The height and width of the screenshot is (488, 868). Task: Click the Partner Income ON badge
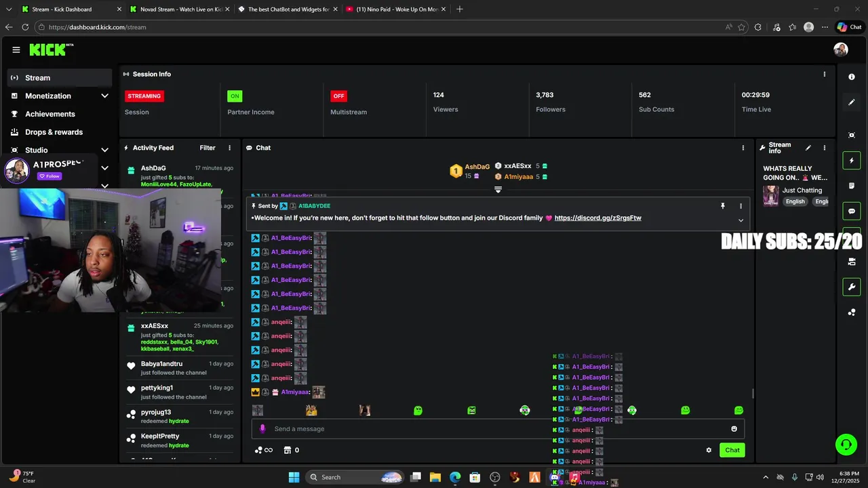point(235,96)
